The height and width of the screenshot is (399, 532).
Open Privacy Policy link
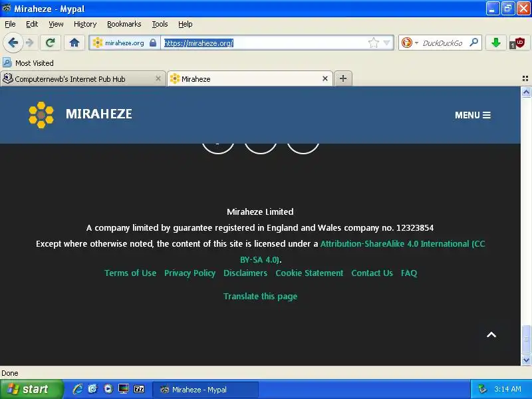(190, 273)
